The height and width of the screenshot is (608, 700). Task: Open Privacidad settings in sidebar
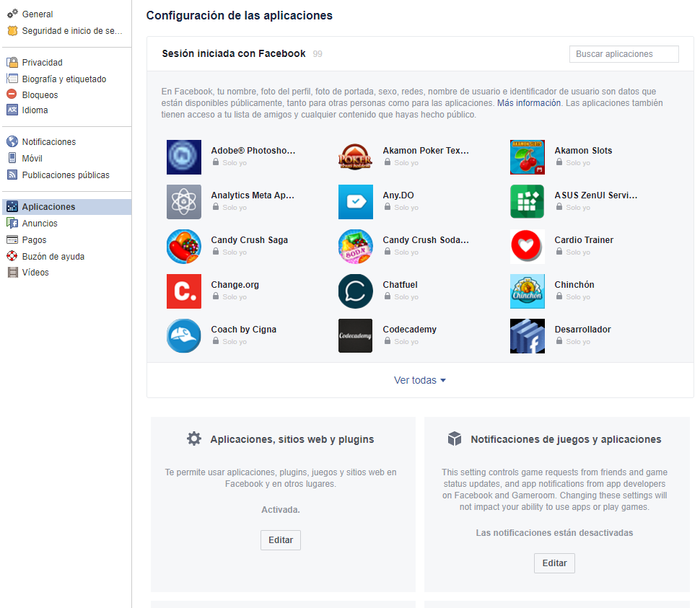point(42,63)
